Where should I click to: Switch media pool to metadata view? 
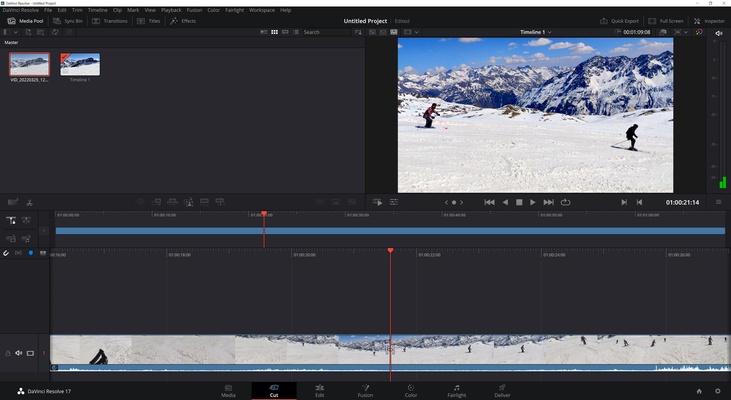[x=263, y=32]
